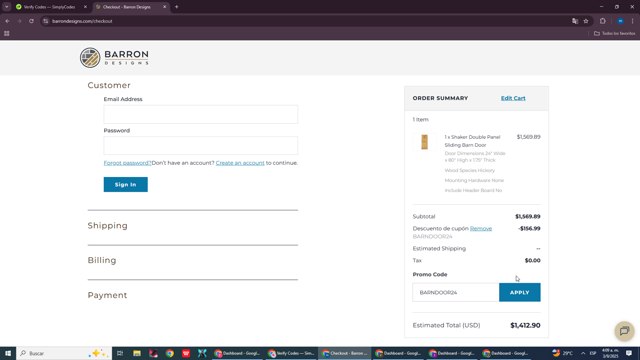
Task: Click the Payment section heading
Action: [x=107, y=295]
